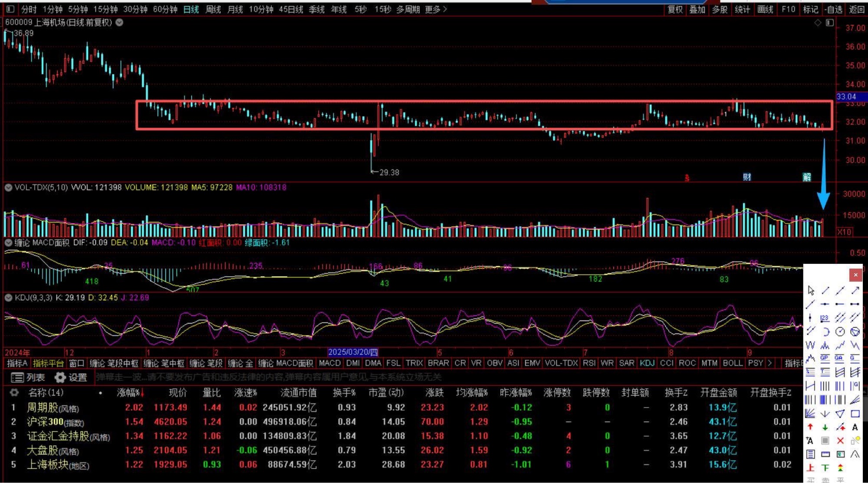Pick the green down-arrow marker tool
This screenshot has width=868, height=483.
(825, 427)
